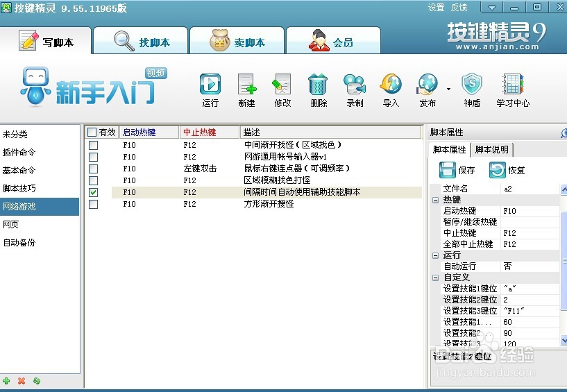Click the green refresh category icon
Image resolution: width=567 pixels, height=392 pixels.
pyautogui.click(x=37, y=381)
